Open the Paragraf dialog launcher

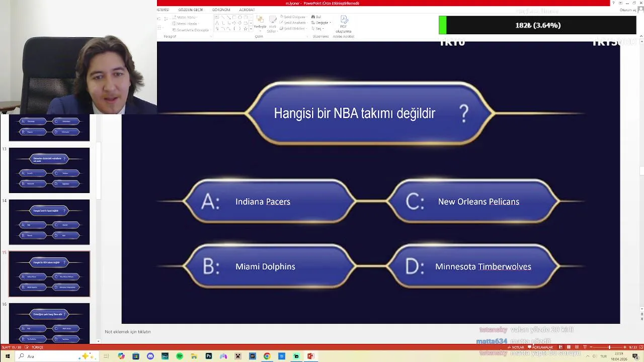coord(211,36)
